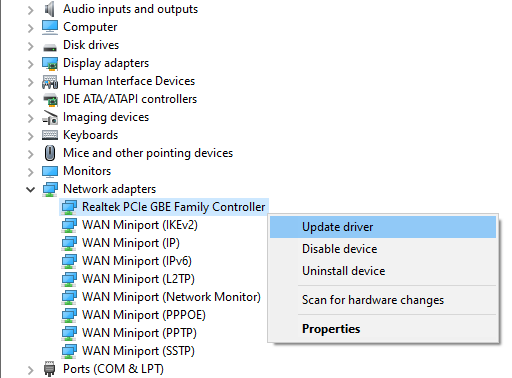This screenshot has height=378, width=512.
Task: Click the Ports (COM & LPT) connector icon
Action: click(50, 369)
